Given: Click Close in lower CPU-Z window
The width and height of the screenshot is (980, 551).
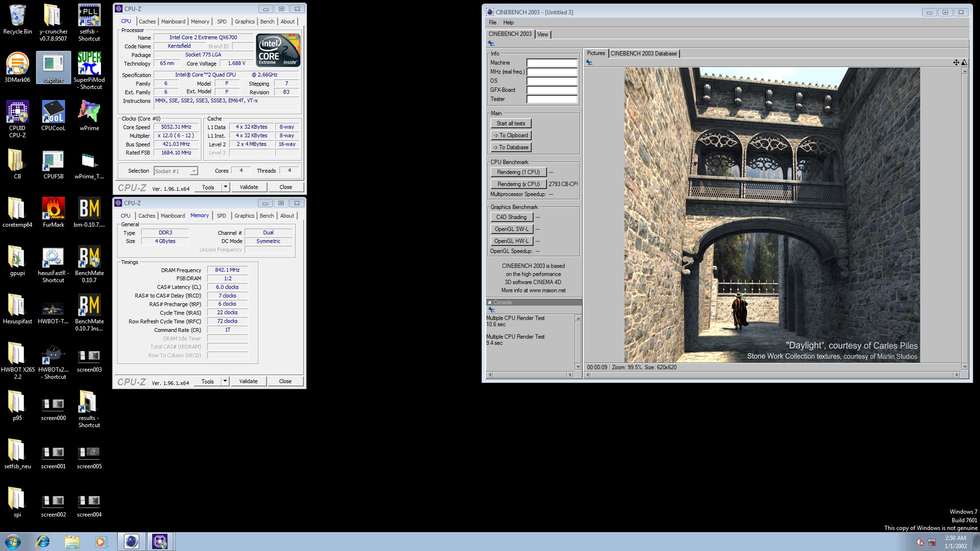Looking at the screenshot, I should (285, 381).
